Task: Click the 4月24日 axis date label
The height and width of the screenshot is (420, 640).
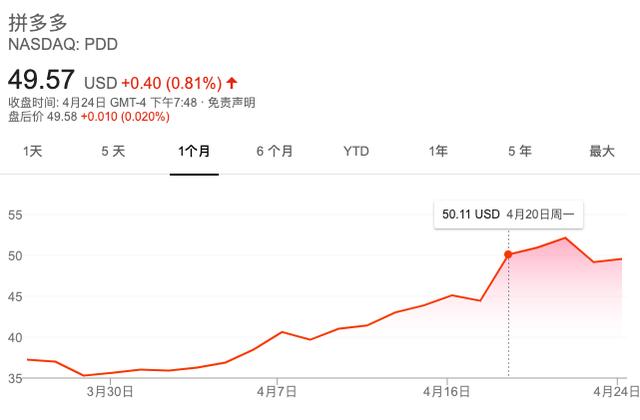Action: [x=616, y=392]
